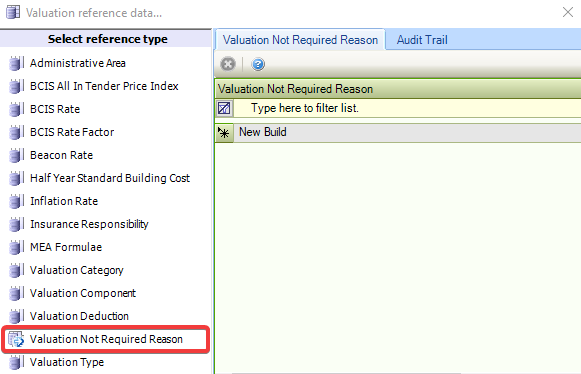Select the Valuation Not Required Reason tab
581x374 pixels.
click(300, 40)
